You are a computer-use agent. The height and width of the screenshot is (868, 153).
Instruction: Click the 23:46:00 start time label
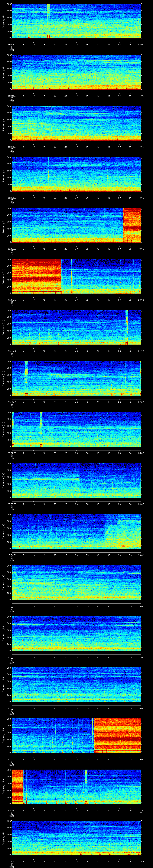tap(12, 147)
